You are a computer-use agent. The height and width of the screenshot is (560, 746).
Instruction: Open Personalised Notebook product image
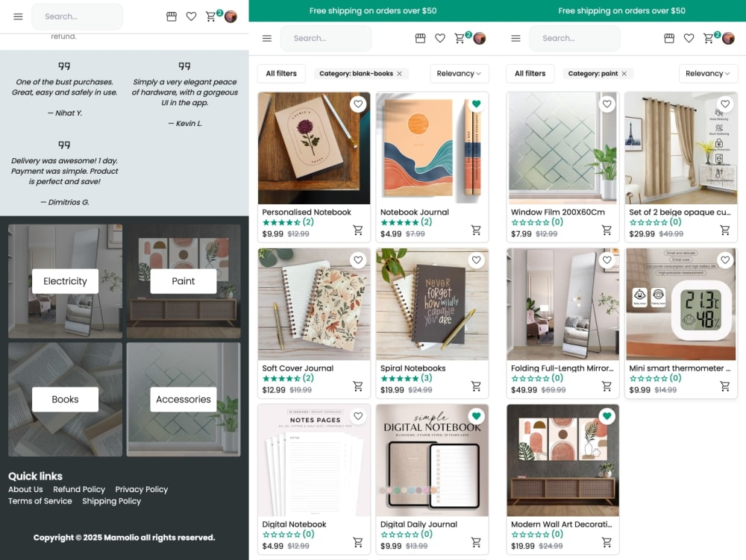point(314,148)
